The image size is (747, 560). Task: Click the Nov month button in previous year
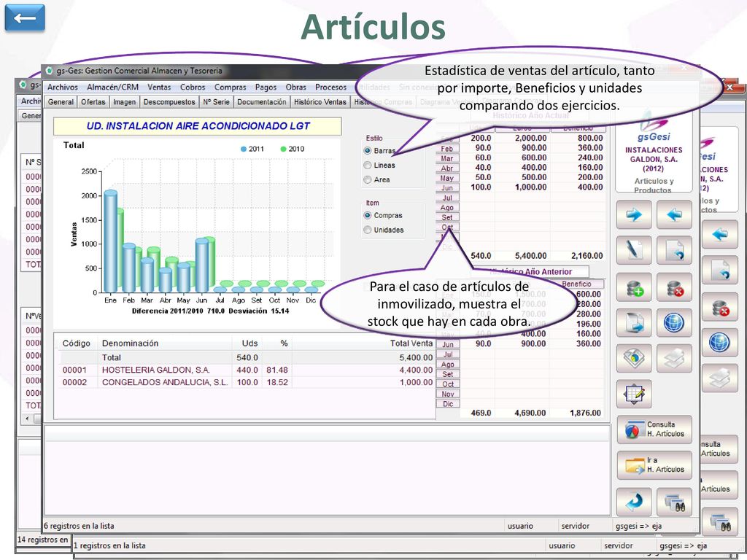coord(448,394)
